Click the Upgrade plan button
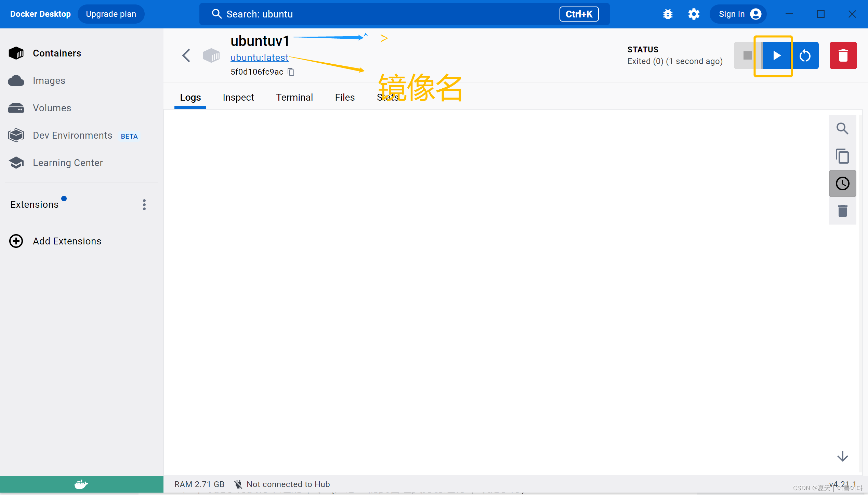Viewport: 868px width, 495px height. tap(111, 14)
